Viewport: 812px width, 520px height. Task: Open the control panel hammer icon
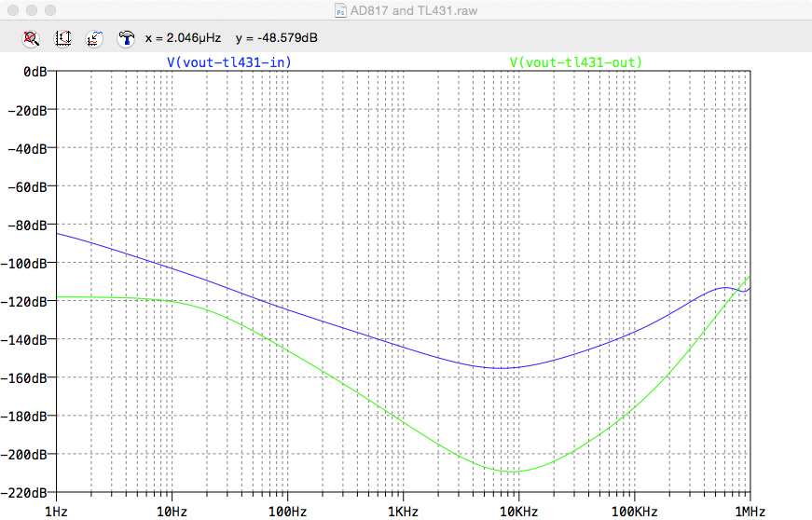[126, 38]
